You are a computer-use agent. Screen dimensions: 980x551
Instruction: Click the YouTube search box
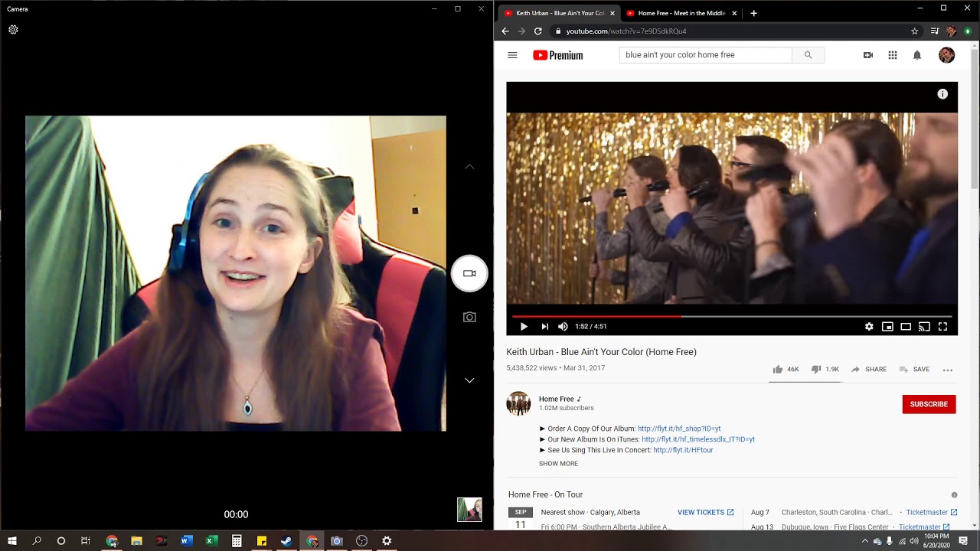[705, 55]
